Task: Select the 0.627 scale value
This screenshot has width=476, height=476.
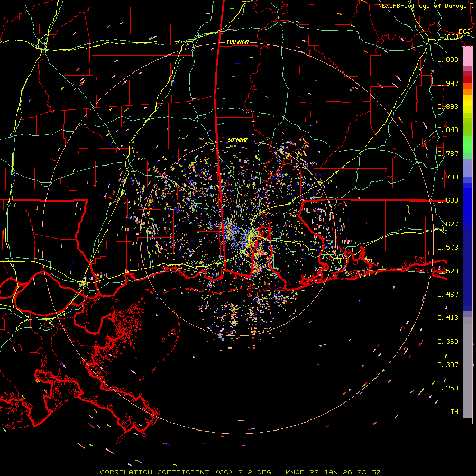Action: (448, 224)
